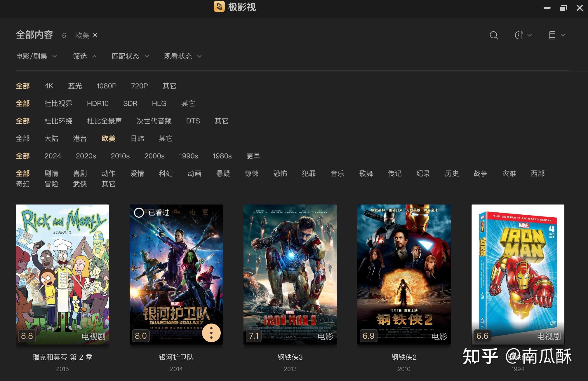Image resolution: width=588 pixels, height=381 pixels.
Task: Choose the HLG filter
Action: (x=159, y=103)
